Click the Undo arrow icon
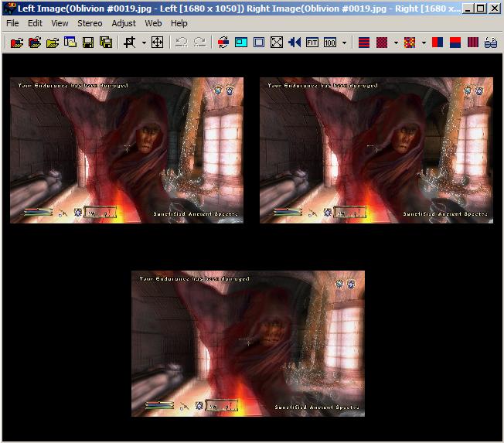This screenshot has width=504, height=443. pos(182,43)
